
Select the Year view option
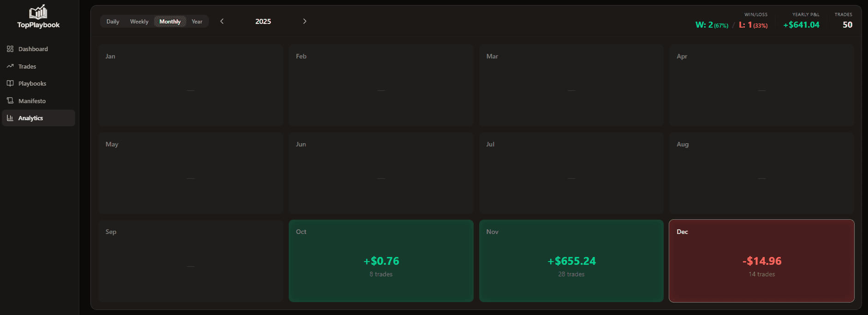point(197,22)
